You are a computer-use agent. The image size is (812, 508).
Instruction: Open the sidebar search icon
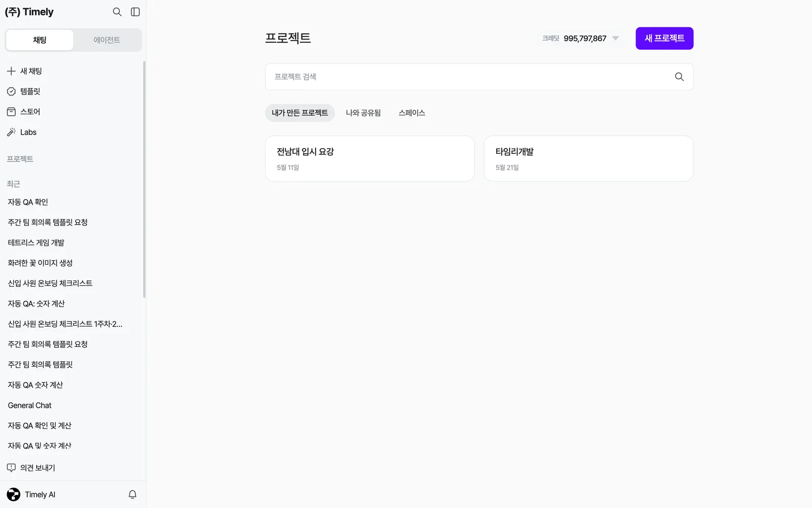click(117, 12)
